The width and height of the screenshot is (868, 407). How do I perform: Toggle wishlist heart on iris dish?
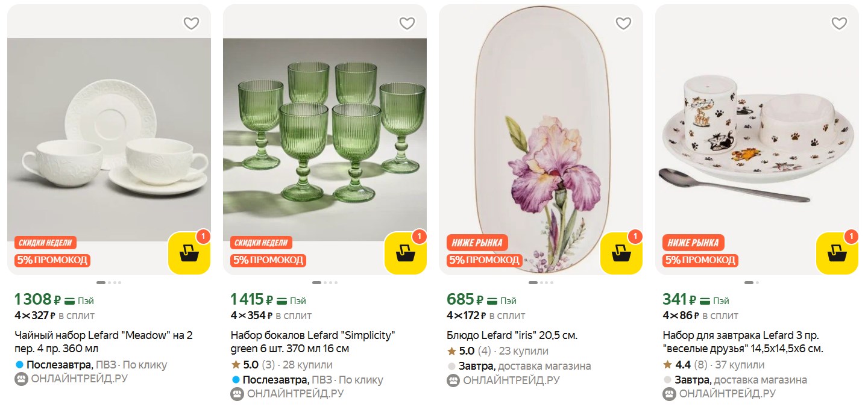(623, 23)
